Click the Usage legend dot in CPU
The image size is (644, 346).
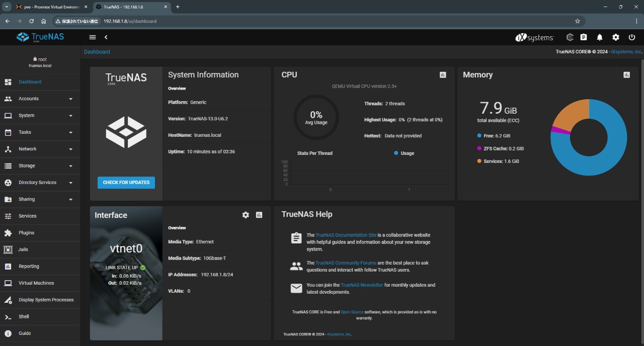pos(396,153)
